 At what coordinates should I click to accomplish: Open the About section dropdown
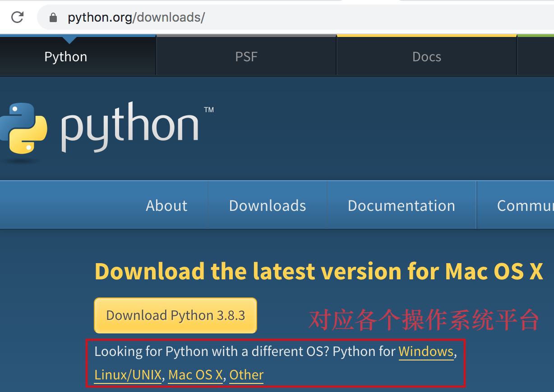(166, 205)
